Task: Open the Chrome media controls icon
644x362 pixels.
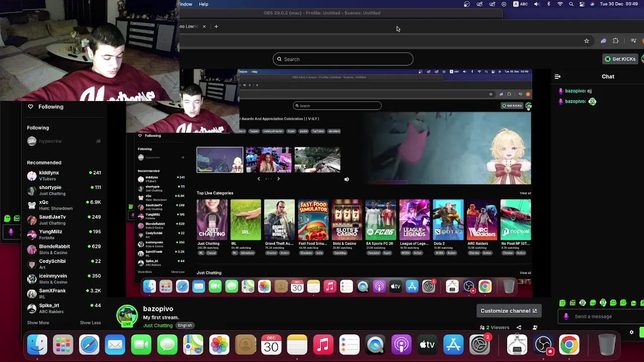Action: (633, 41)
